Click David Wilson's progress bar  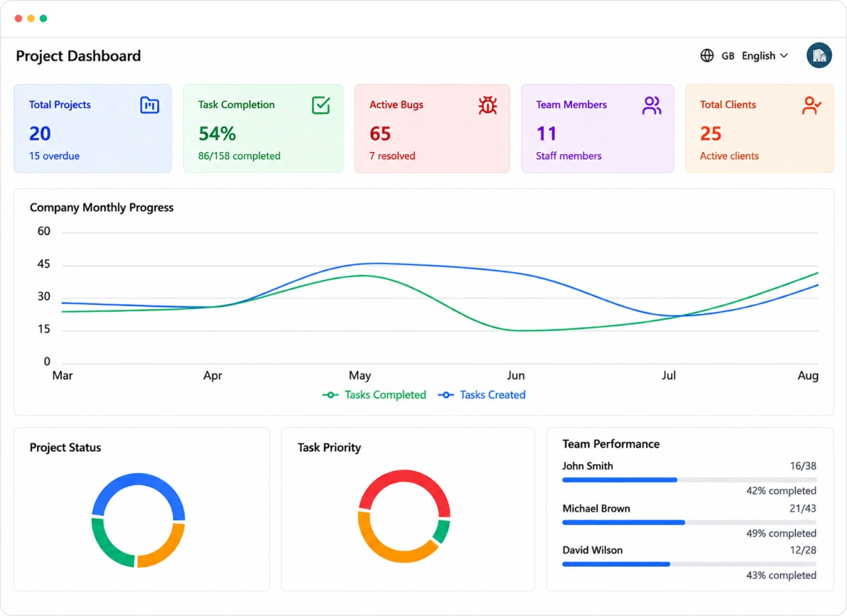pyautogui.click(x=689, y=564)
